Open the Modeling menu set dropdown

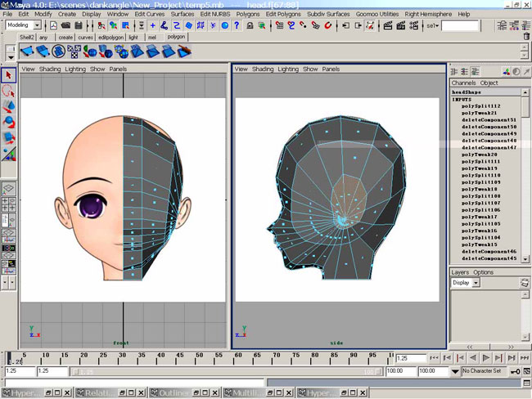pos(38,25)
